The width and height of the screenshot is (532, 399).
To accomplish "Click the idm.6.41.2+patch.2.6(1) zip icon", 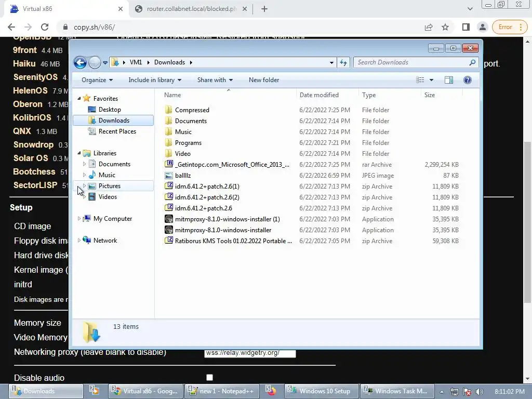I will click(169, 186).
